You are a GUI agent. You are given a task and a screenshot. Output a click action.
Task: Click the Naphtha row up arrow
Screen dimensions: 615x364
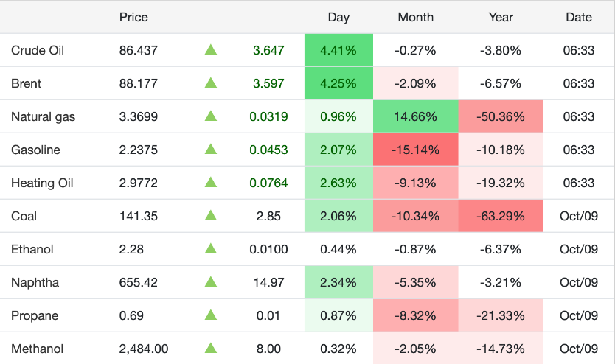(211, 282)
